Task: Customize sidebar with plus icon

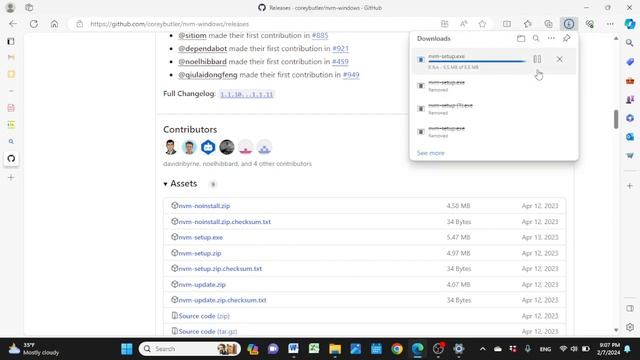Action: tap(630, 186)
